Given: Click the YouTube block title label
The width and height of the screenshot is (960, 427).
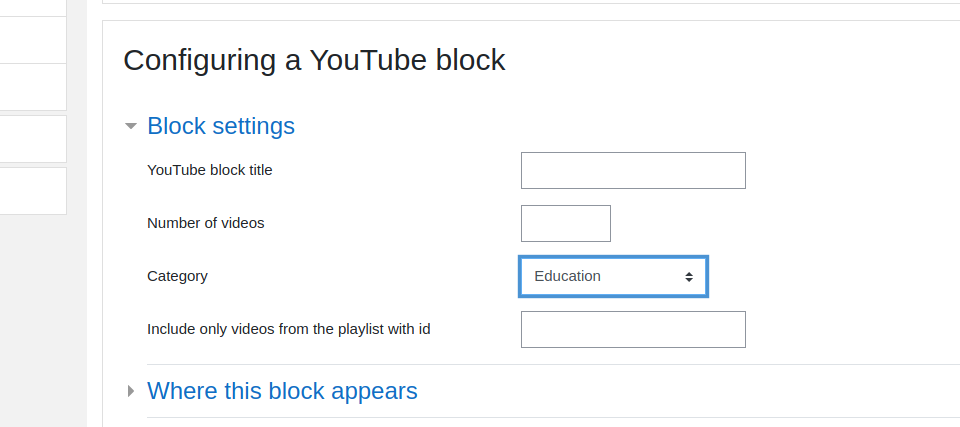Looking at the screenshot, I should 210,170.
